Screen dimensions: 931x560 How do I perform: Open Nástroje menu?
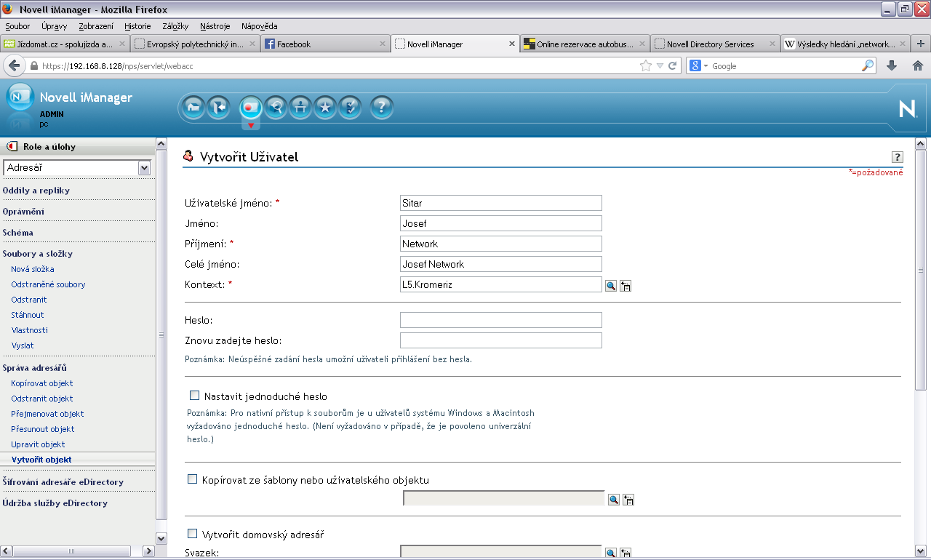pos(215,26)
